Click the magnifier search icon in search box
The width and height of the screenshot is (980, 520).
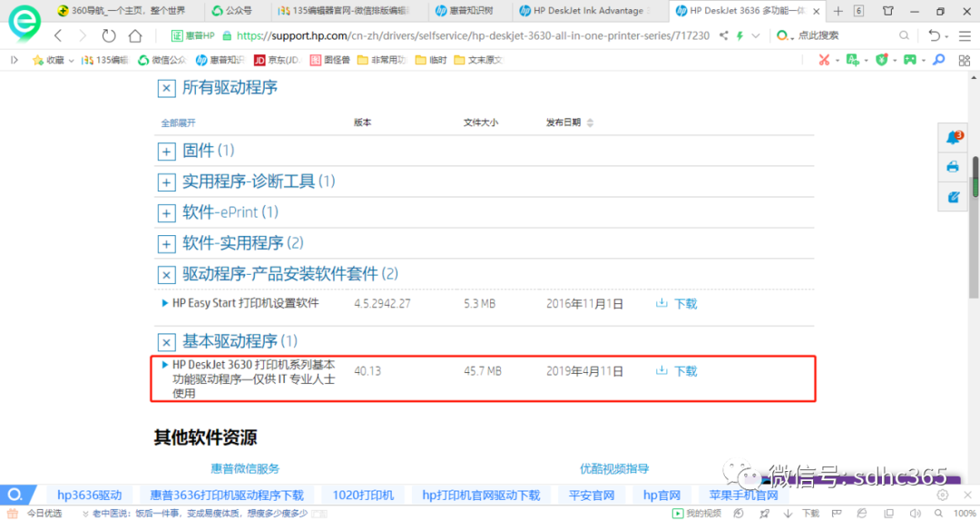(x=904, y=35)
